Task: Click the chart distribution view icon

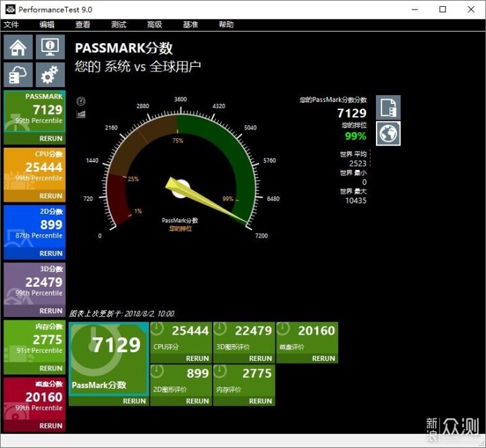Action: [81, 114]
